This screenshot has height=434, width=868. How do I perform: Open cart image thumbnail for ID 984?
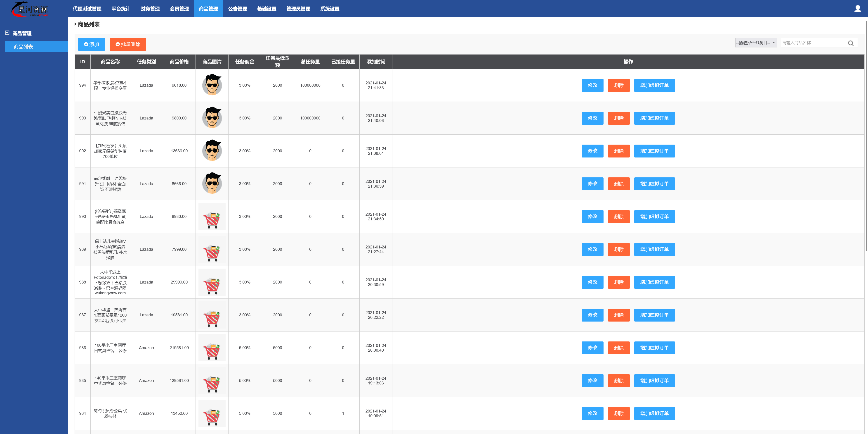[212, 413]
